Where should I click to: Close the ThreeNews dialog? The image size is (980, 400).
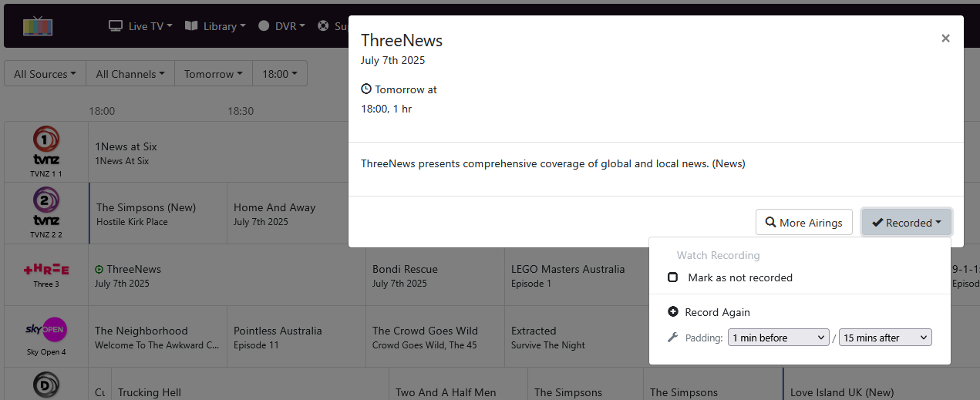(x=945, y=39)
